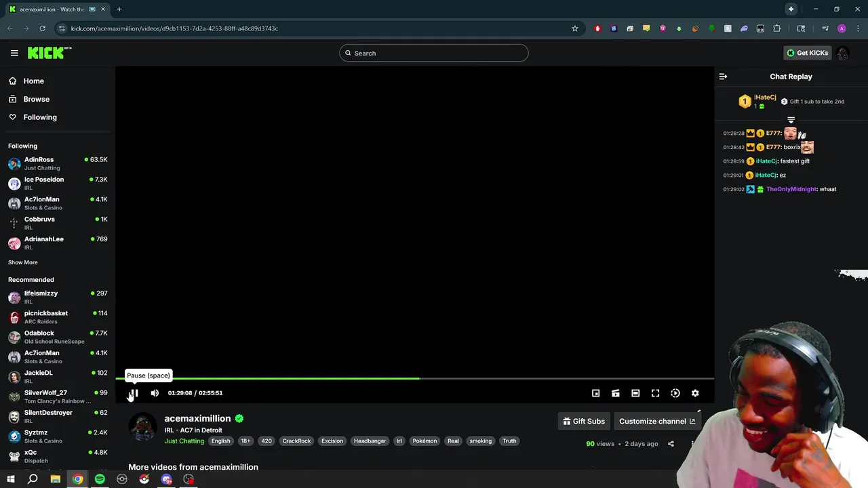This screenshot has height=488, width=868.
Task: Open the Chrome extensions puzzle icon
Action: point(777,28)
